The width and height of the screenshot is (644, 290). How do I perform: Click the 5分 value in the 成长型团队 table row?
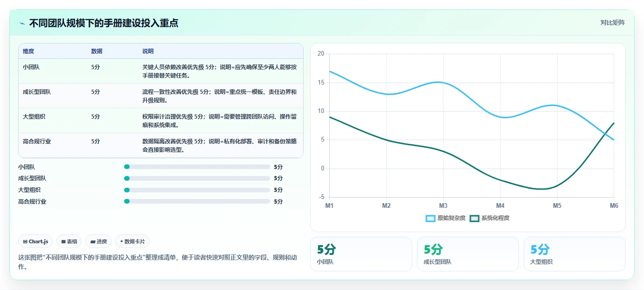(96, 92)
